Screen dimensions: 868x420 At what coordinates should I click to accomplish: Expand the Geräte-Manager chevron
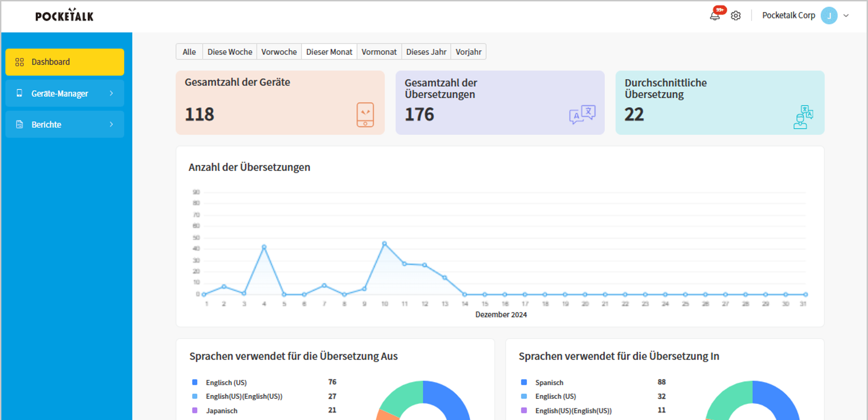[111, 93]
